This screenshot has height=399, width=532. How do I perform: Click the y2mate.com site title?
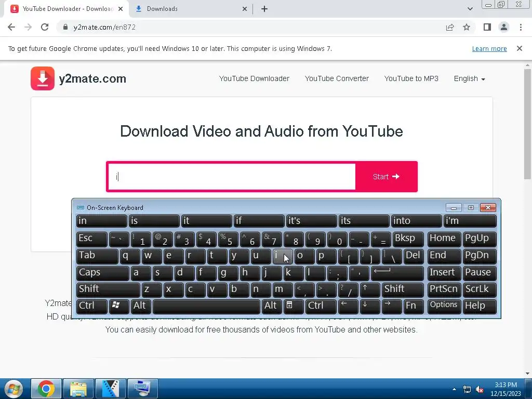click(92, 79)
